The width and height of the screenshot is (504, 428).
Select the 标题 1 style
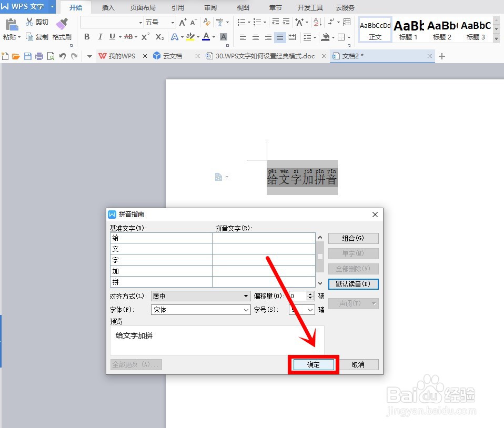[408, 29]
